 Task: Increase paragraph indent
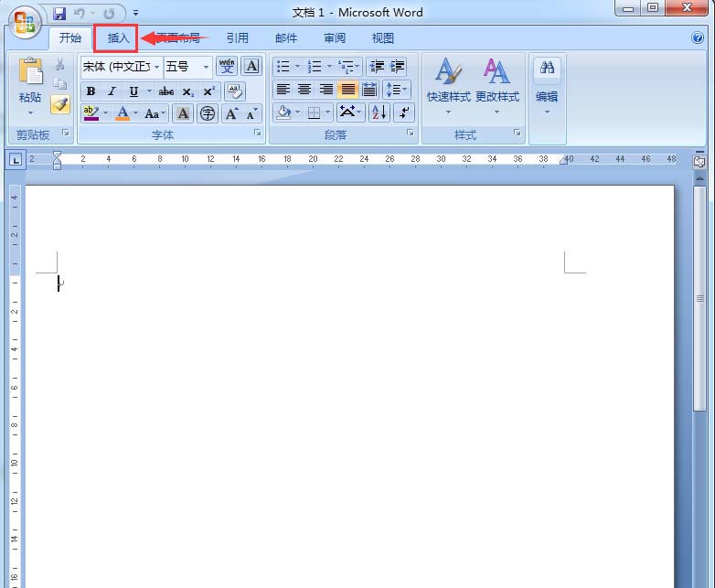[397, 67]
